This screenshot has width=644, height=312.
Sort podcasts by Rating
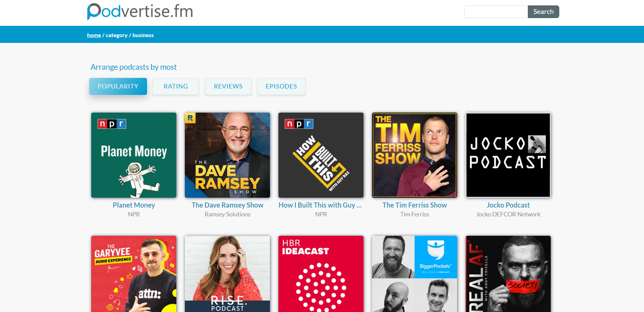[x=176, y=86]
